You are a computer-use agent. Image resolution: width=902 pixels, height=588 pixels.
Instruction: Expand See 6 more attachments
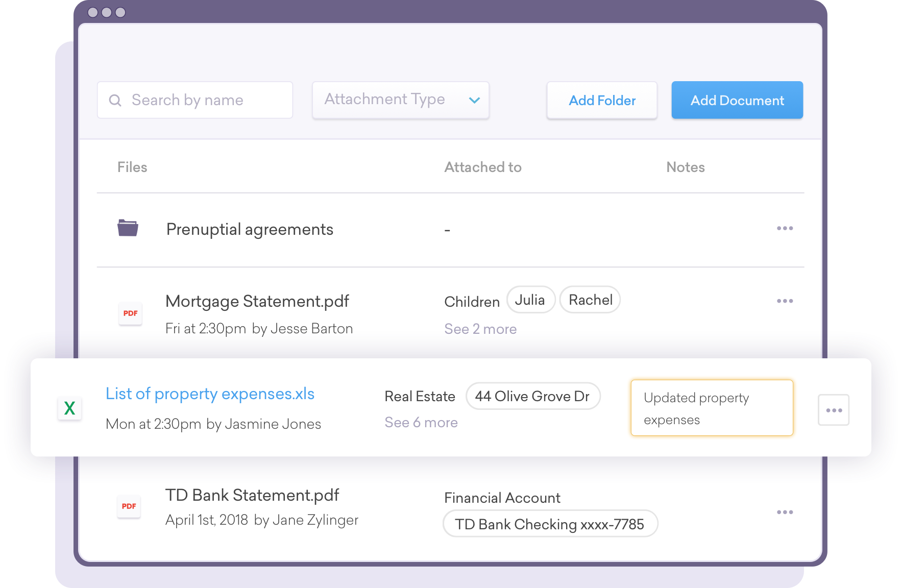point(421,423)
